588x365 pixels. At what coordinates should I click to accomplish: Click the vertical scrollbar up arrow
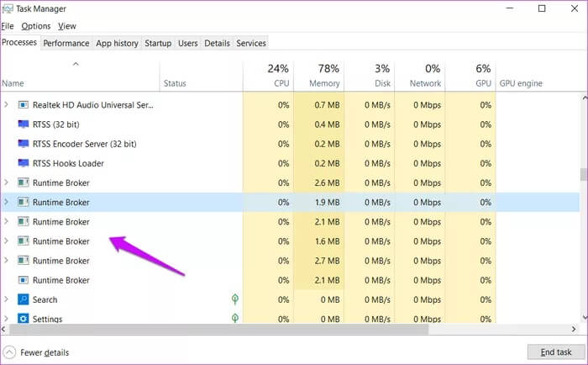(x=584, y=98)
